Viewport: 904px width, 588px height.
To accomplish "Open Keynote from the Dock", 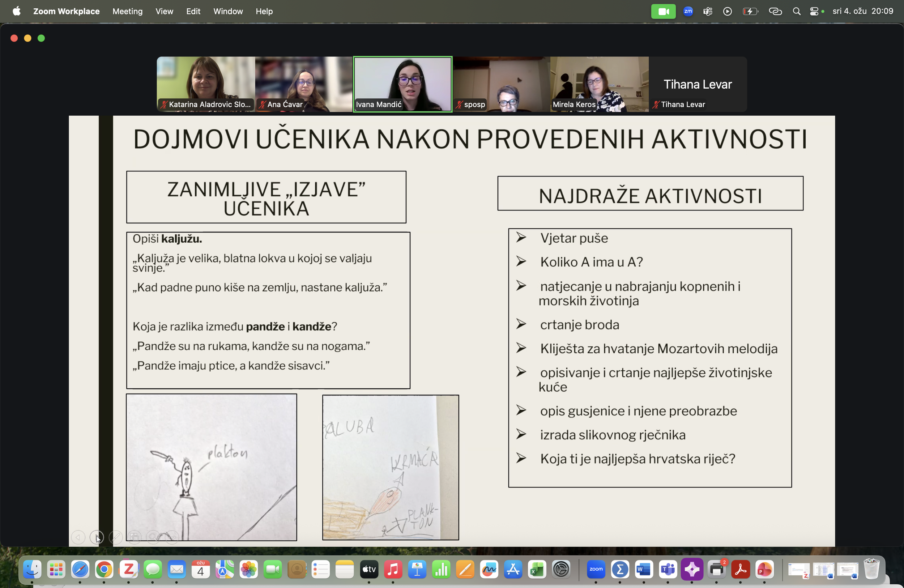I will [x=417, y=569].
